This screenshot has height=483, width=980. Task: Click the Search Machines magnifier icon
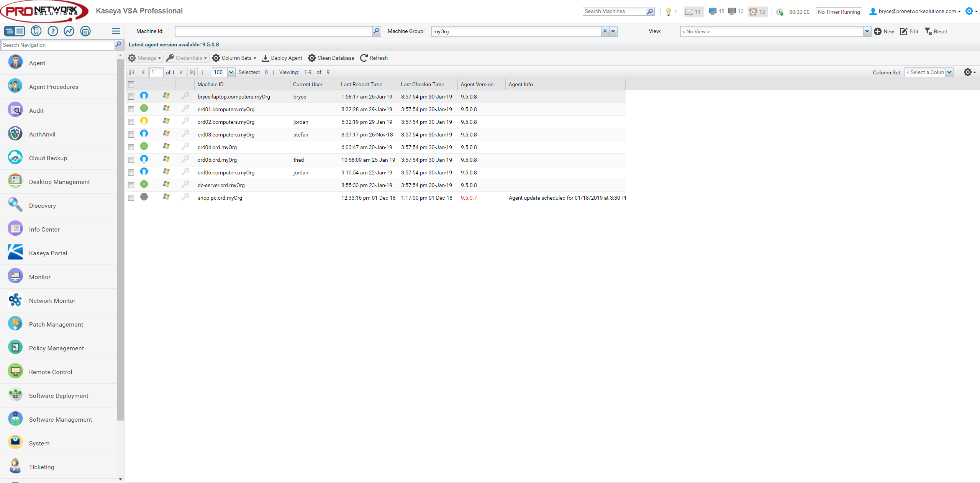(650, 11)
